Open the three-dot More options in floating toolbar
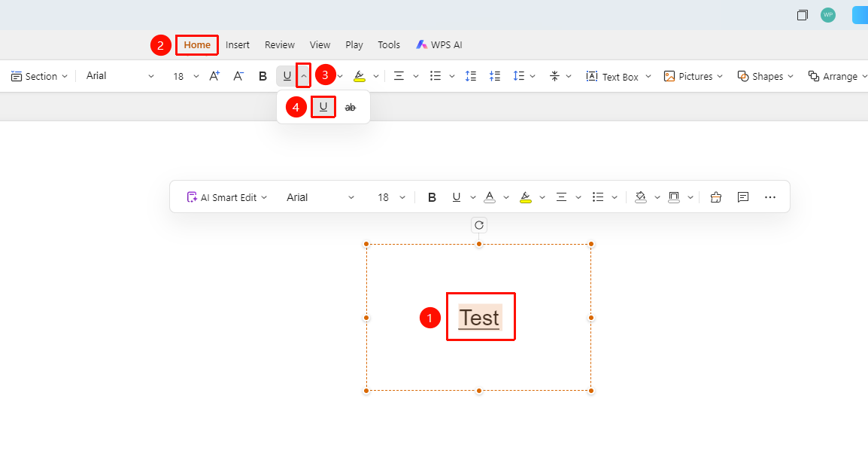Screen dimensions: 868x457 (770, 197)
